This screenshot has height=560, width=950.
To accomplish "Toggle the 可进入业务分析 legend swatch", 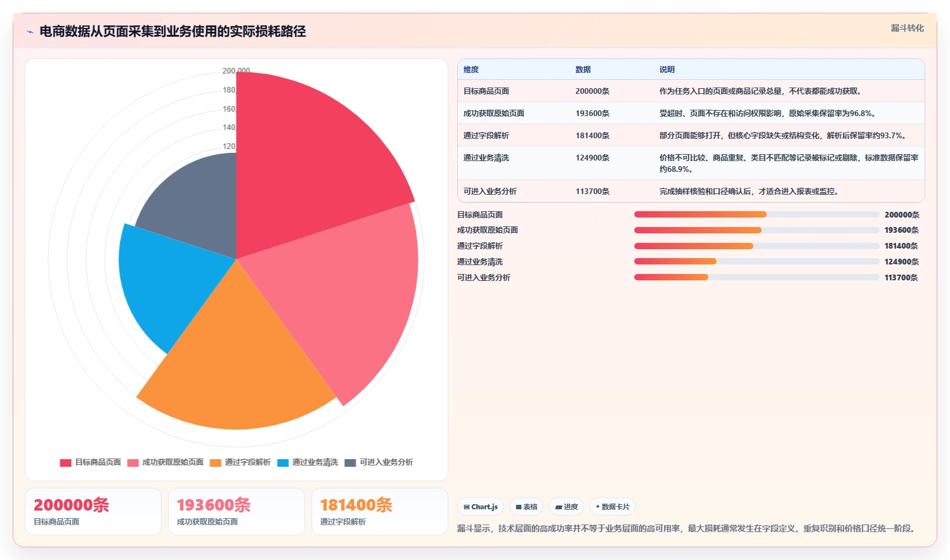I will pyautogui.click(x=350, y=462).
